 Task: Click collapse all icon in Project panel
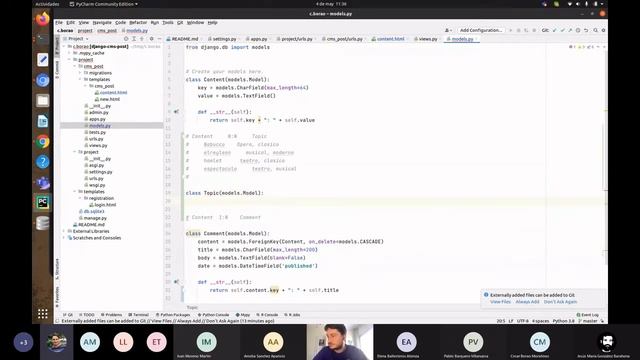142,38
